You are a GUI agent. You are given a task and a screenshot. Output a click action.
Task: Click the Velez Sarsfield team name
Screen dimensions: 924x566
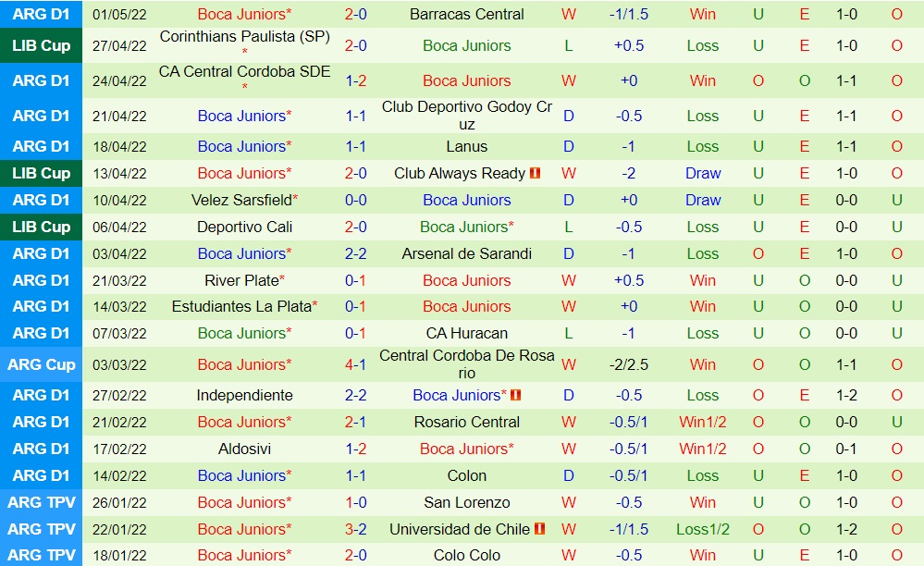[241, 200]
